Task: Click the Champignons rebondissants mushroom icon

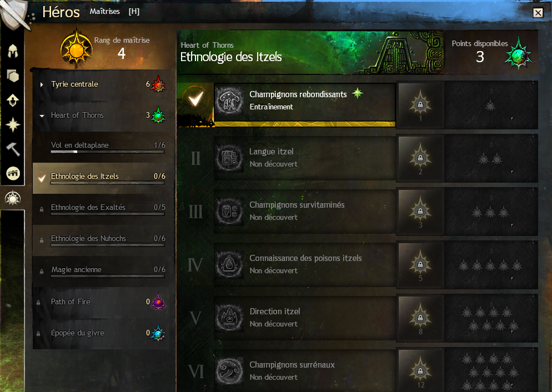Action: point(229,102)
